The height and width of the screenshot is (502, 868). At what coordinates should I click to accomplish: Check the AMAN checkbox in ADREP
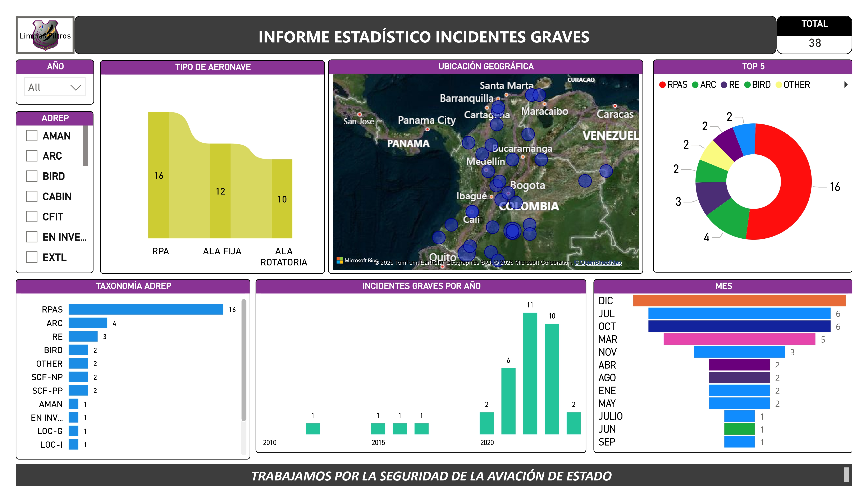32,136
